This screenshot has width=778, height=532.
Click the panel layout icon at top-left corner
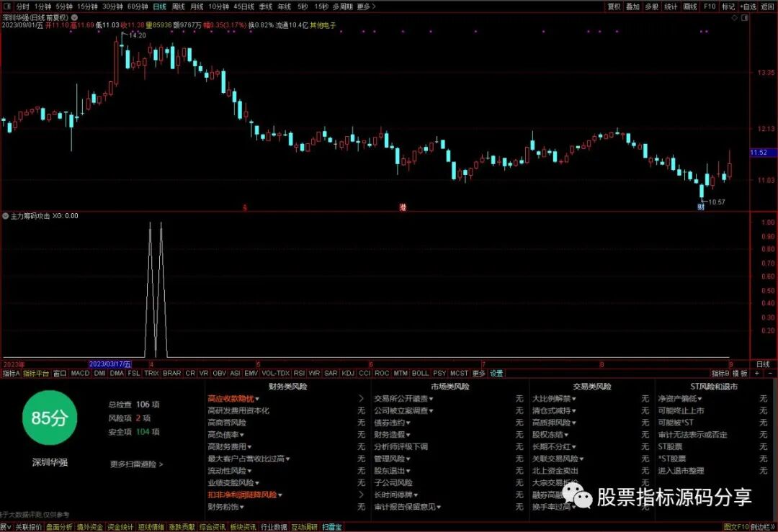click(x=7, y=6)
